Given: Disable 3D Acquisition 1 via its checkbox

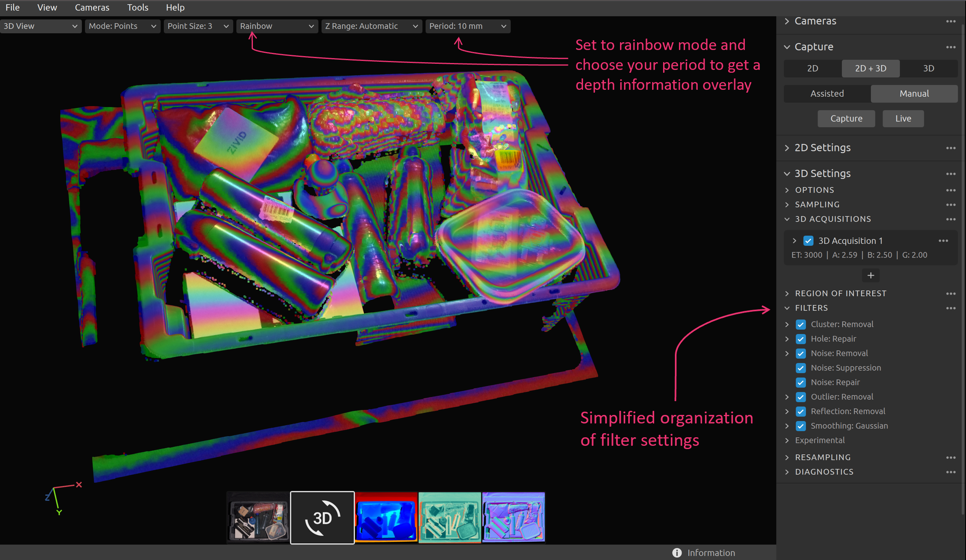Looking at the screenshot, I should pyautogui.click(x=808, y=241).
